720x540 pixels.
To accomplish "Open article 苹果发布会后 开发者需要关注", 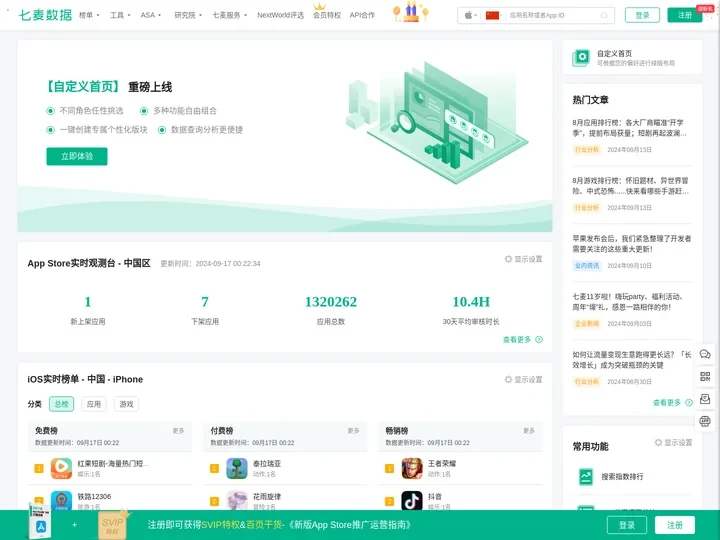I will tap(631, 244).
